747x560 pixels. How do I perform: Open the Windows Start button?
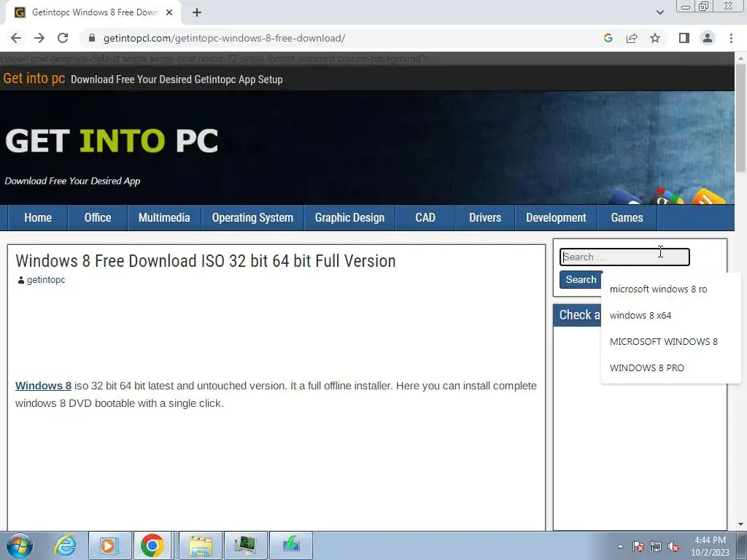point(20,545)
